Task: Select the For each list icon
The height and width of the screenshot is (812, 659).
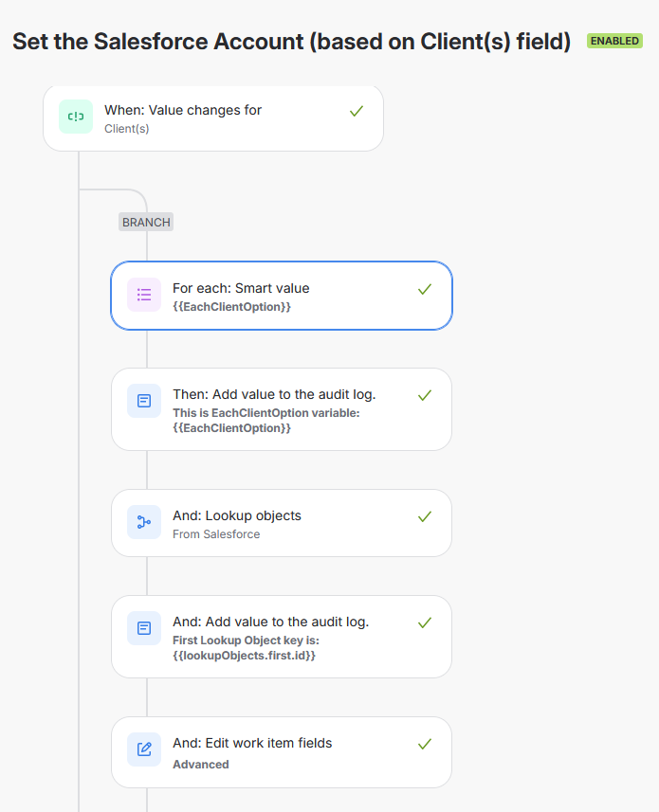Action: [x=144, y=295]
